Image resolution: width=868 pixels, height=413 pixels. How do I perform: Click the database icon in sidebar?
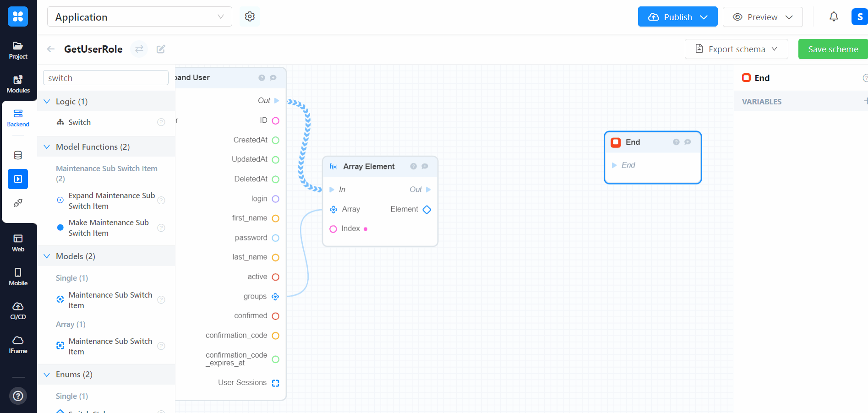[18, 155]
